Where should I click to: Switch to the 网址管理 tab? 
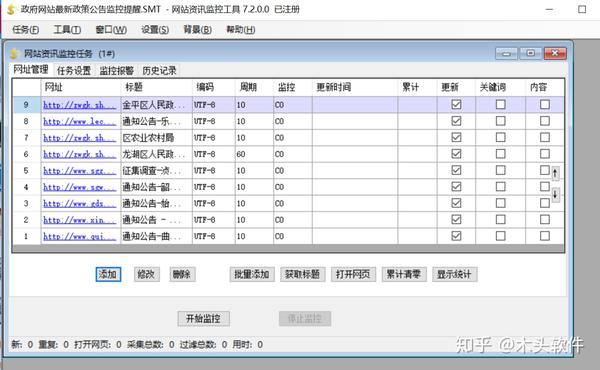tap(31, 69)
